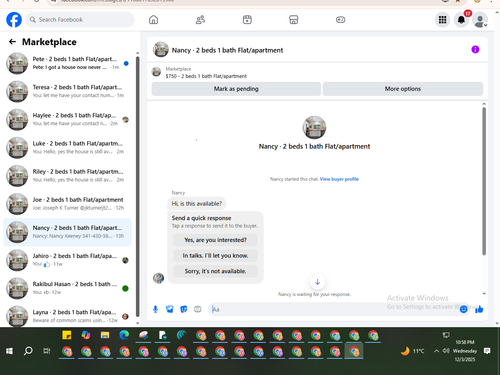Screen dimensions: 500x375
Task: Open Teresa's conversation in the list
Action: point(67,91)
